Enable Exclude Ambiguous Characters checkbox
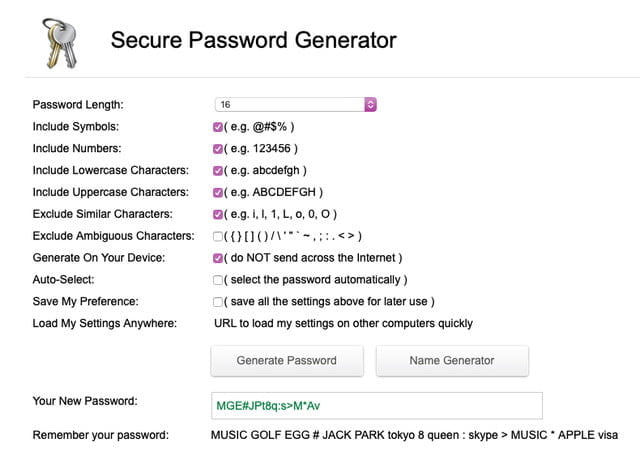Screen dimensions: 640x464 pyautogui.click(x=218, y=236)
